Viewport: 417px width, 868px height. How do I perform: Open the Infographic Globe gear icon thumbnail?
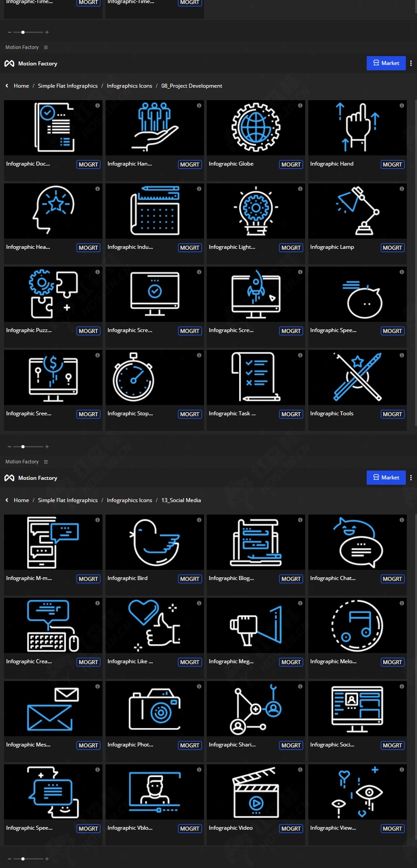pos(256,127)
